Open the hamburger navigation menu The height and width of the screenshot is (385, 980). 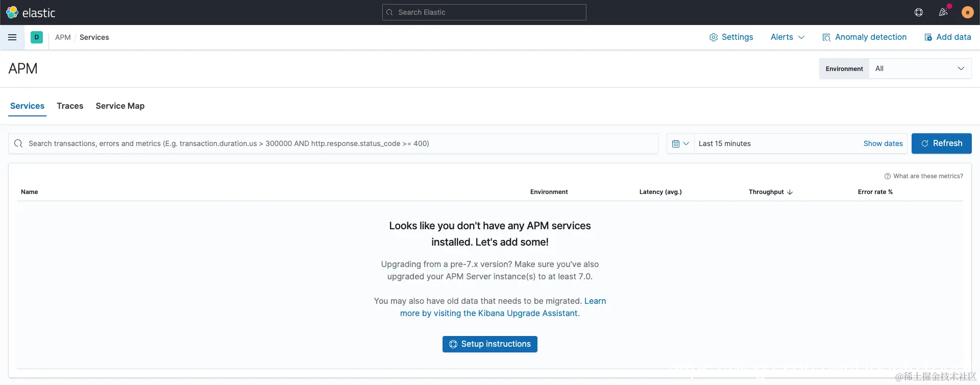[x=12, y=37]
